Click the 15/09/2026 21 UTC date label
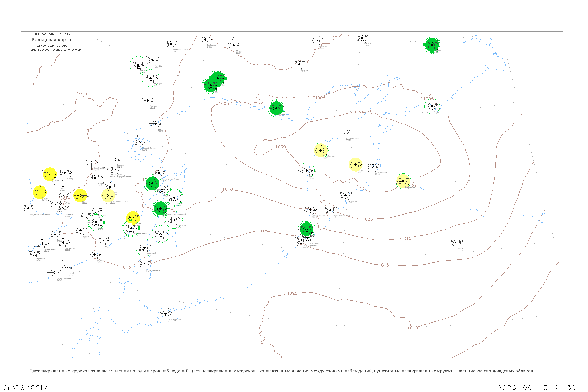The image size is (588, 392). pos(52,46)
